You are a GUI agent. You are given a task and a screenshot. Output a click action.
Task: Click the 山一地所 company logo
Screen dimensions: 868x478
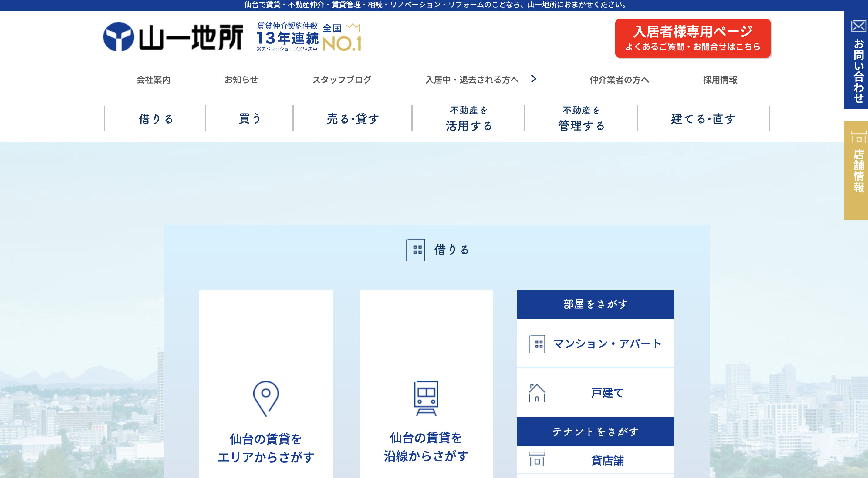coord(173,37)
